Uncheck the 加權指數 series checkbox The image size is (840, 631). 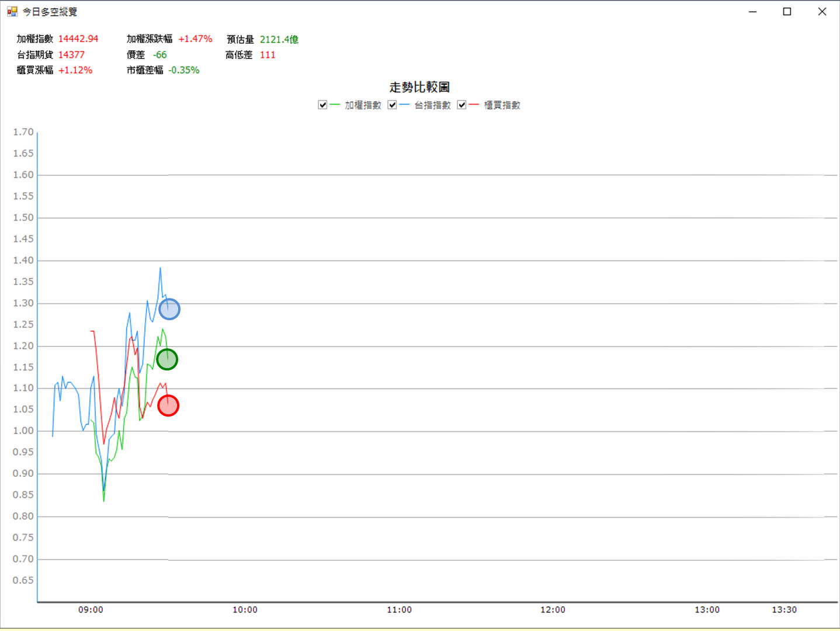point(322,105)
